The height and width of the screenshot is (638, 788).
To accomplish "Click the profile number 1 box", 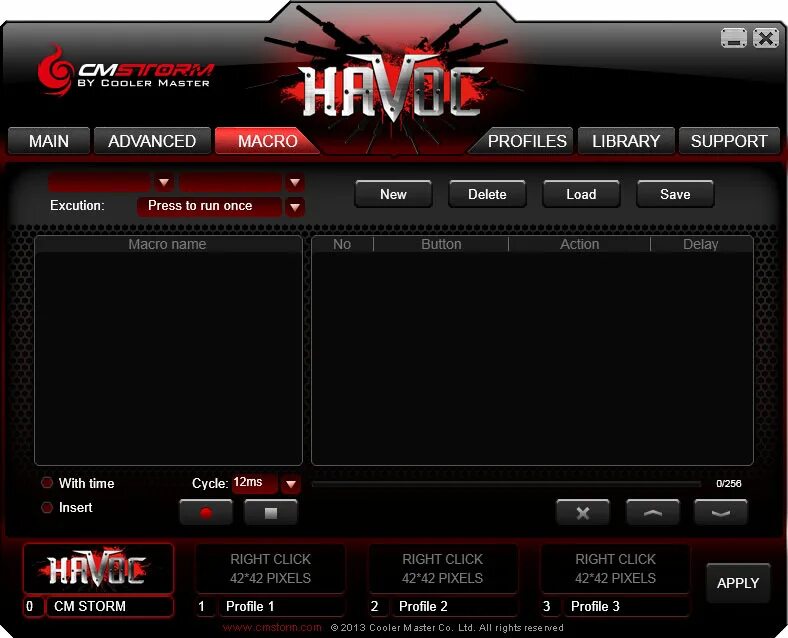I will pos(206,606).
